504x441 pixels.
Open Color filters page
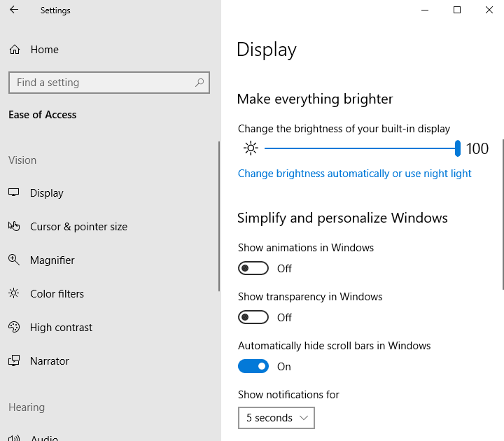57,294
